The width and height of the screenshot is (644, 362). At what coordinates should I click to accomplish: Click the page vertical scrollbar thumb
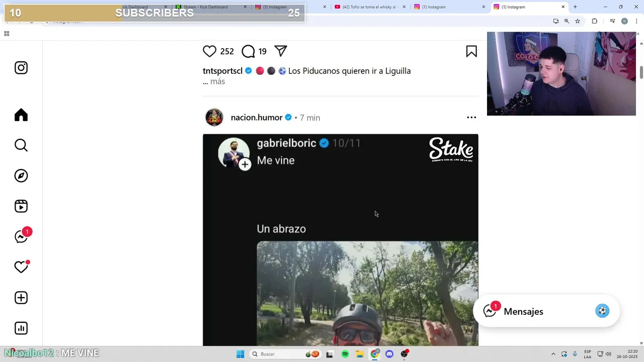coord(641,72)
